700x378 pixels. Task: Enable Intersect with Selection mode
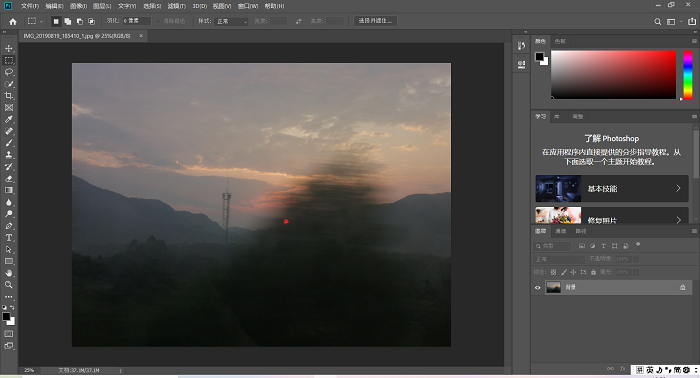[x=92, y=21]
